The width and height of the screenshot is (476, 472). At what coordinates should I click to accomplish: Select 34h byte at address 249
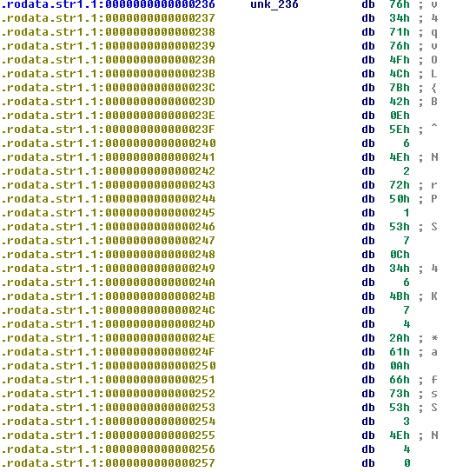click(x=400, y=269)
